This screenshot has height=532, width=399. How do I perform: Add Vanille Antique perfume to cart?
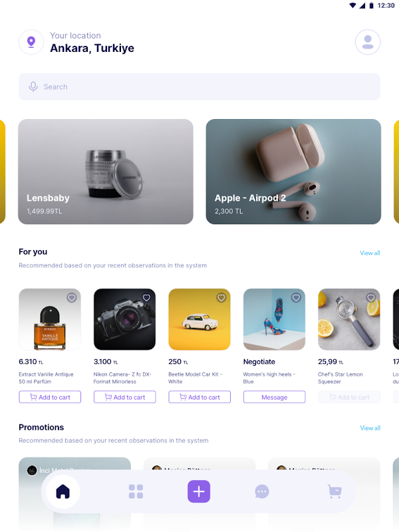(x=50, y=397)
